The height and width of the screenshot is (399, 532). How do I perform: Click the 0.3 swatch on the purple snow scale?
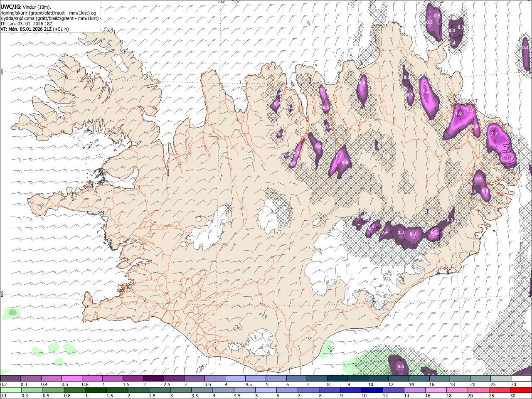pyautogui.click(x=31, y=379)
